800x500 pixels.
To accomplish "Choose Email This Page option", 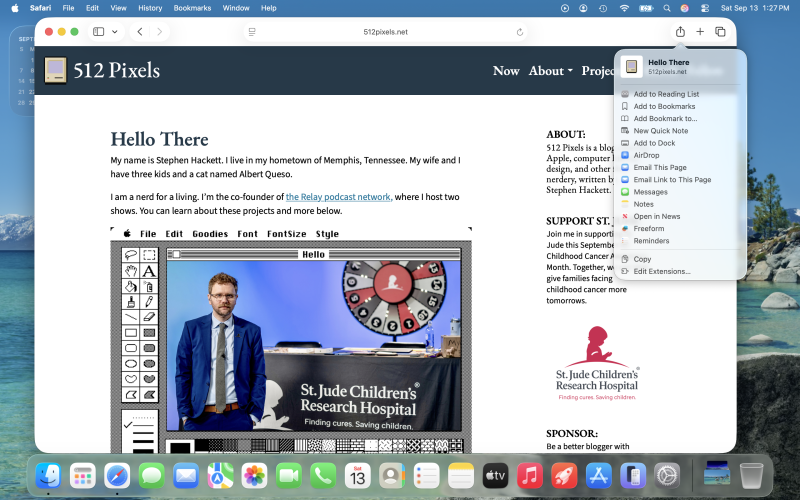I will 660,168.
